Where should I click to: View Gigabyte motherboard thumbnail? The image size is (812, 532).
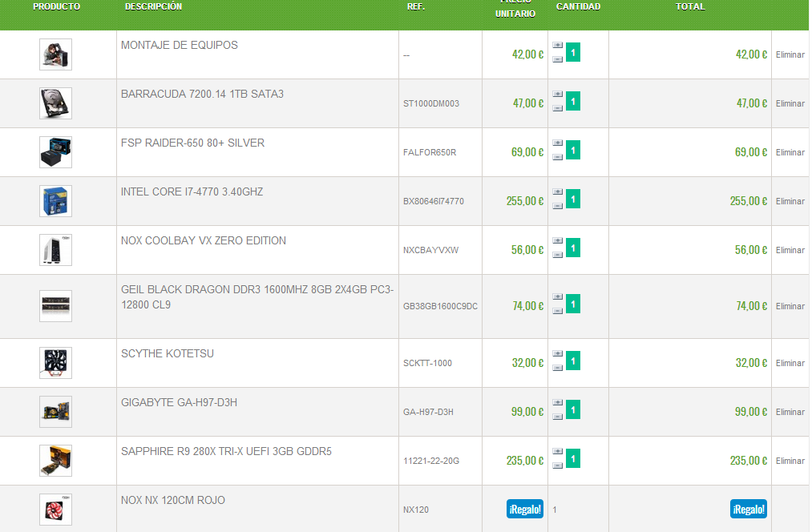[55, 412]
